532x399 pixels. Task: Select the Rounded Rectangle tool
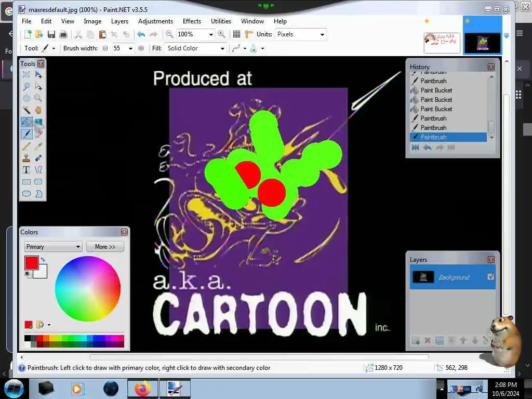38,182
